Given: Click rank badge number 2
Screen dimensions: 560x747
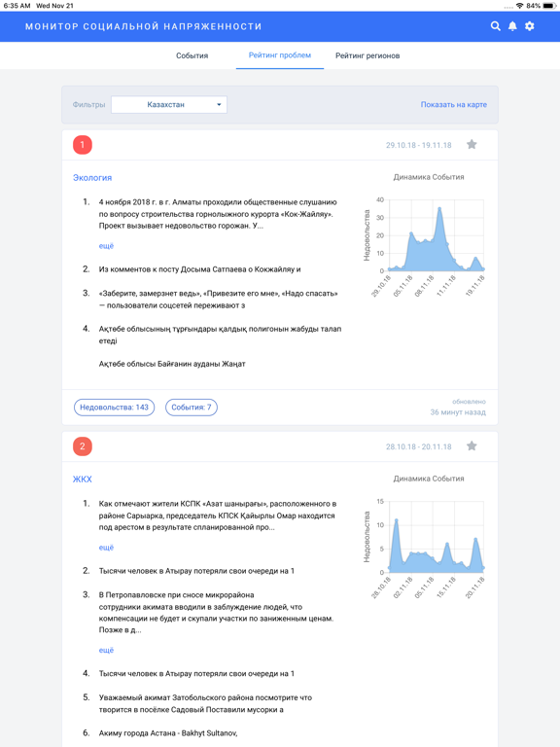Looking at the screenshot, I should (83, 445).
